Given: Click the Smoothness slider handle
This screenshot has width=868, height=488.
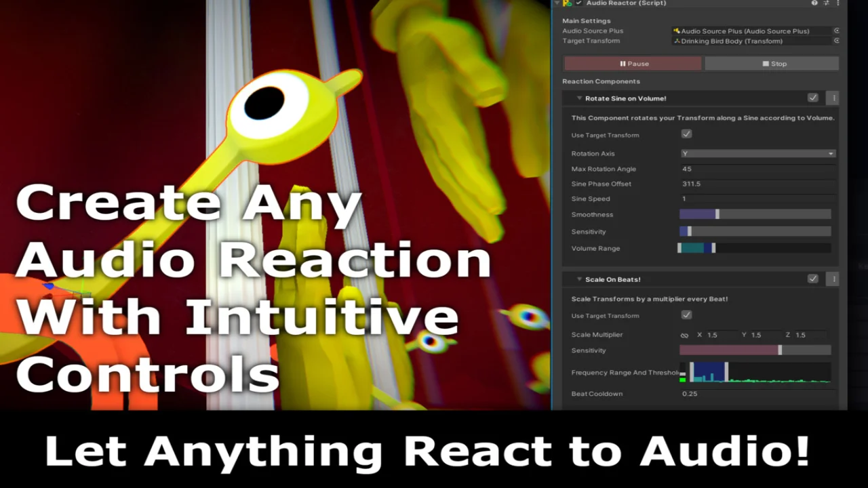Looking at the screenshot, I should 717,215.
